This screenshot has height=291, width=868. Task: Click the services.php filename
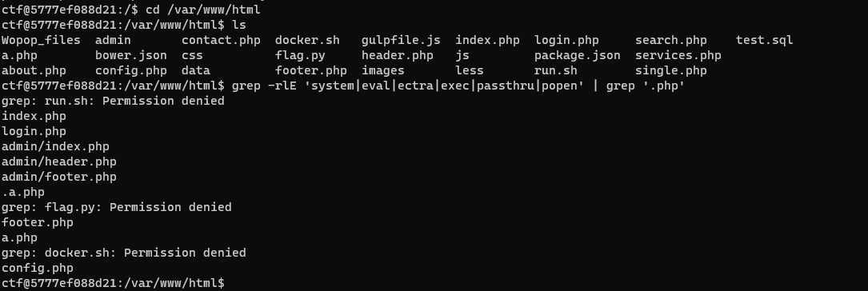678,55
